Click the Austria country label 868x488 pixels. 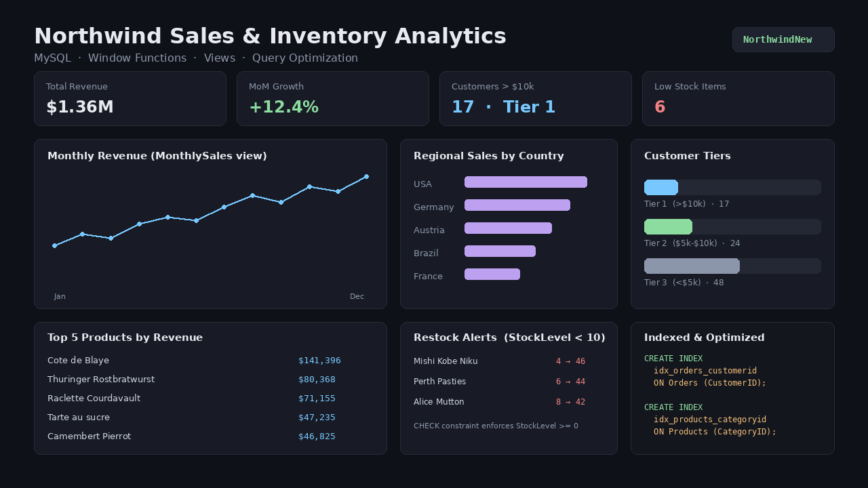[429, 230]
